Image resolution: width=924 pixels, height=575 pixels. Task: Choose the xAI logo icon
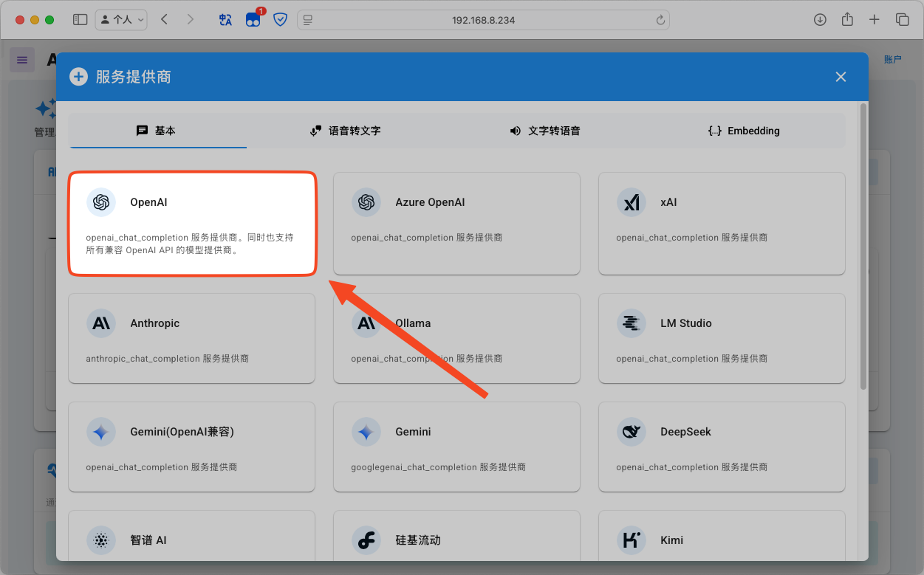[x=632, y=202]
